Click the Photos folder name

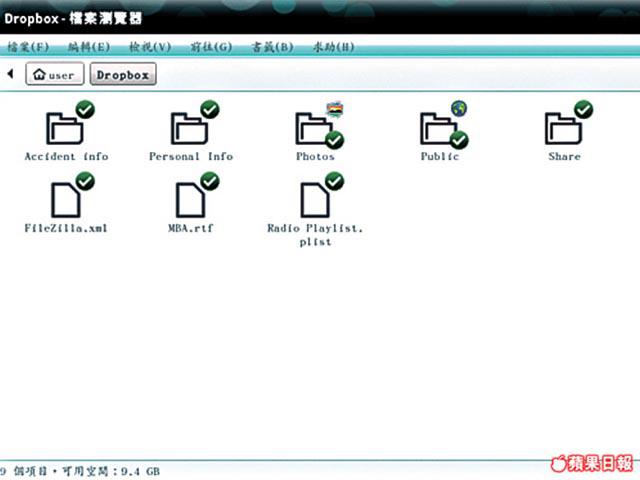(x=315, y=156)
